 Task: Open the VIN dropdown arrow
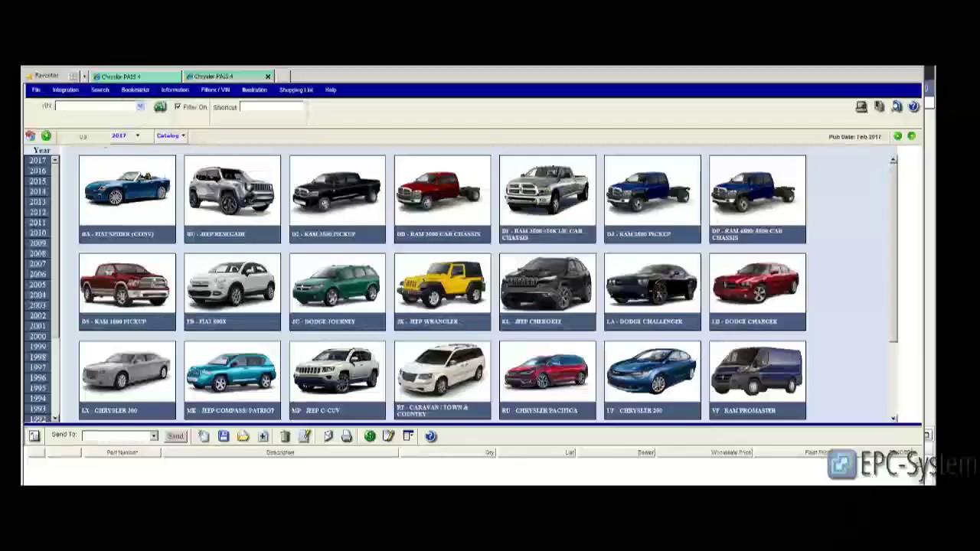tap(140, 107)
